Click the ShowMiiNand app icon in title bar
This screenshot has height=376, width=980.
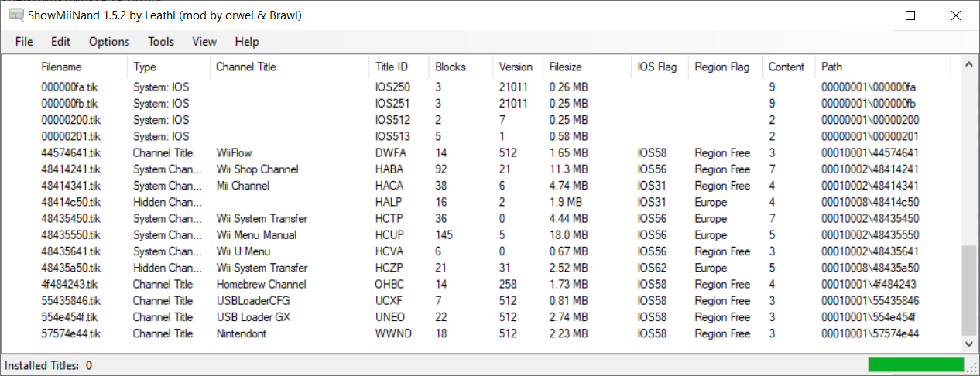pos(15,15)
